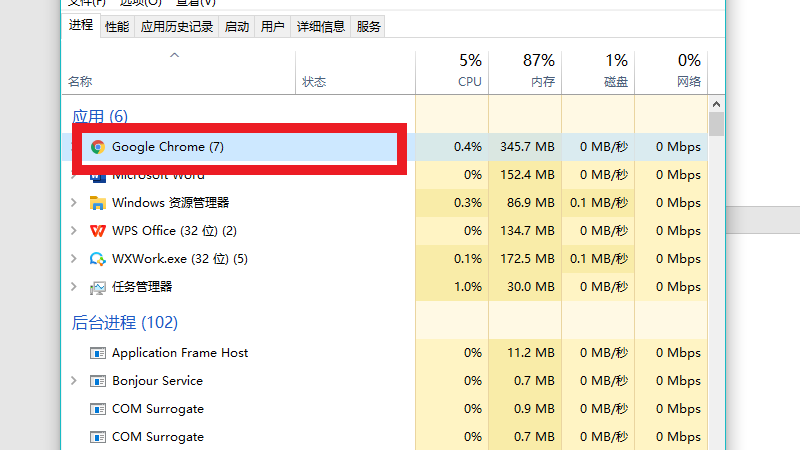Click icon of COM Surrogate using 0.9 MB
This screenshot has height=450, width=800.
click(x=98, y=409)
